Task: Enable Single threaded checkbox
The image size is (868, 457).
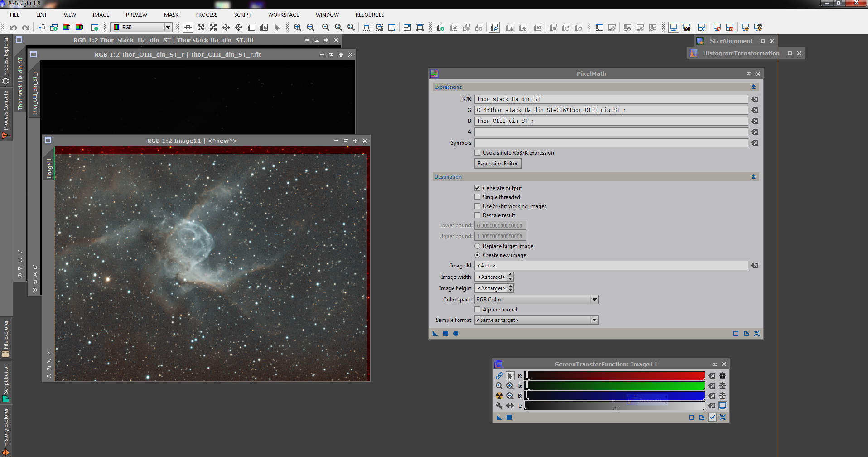Action: 477,197
